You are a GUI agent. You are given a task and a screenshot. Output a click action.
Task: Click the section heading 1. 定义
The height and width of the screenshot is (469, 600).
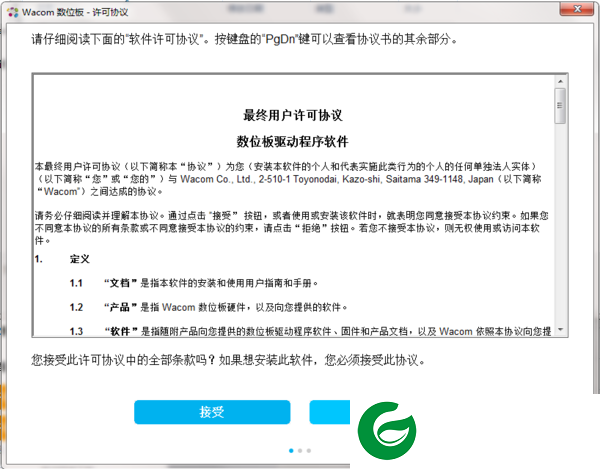coord(62,259)
